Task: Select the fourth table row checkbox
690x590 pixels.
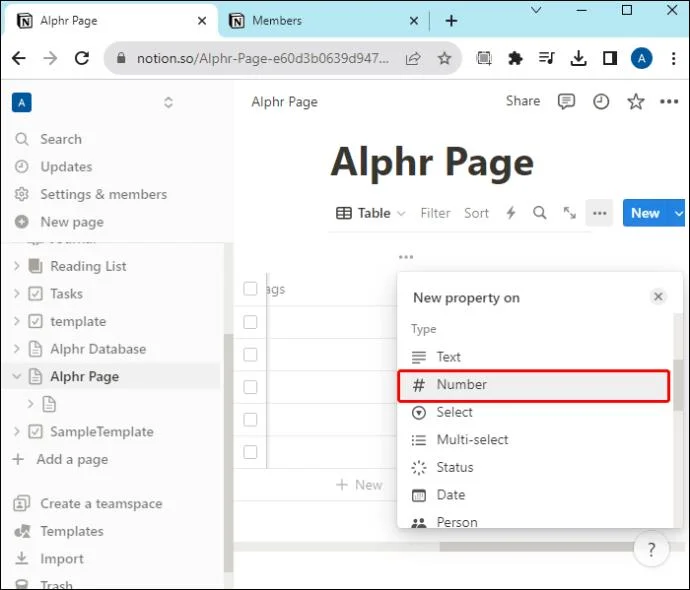Action: 250,420
